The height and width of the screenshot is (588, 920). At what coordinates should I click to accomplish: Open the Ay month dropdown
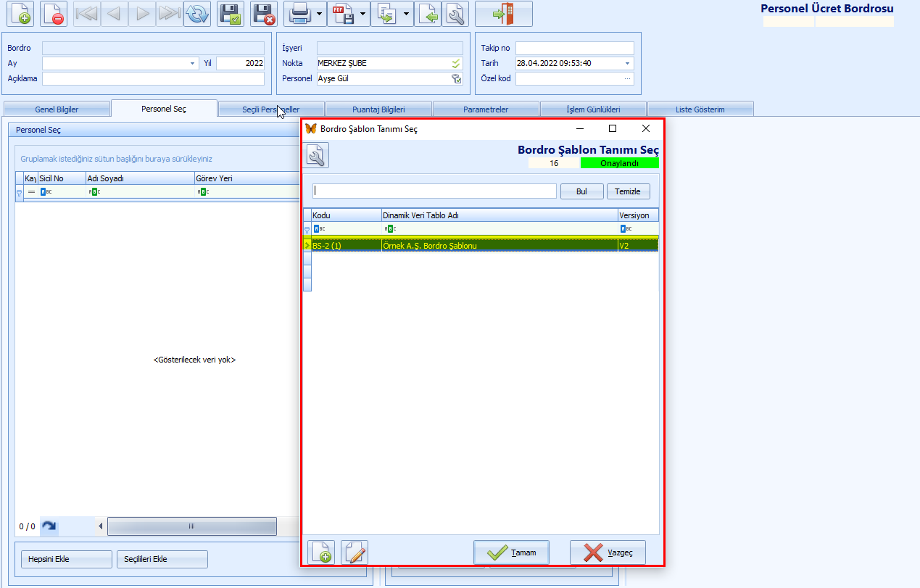[x=193, y=63]
